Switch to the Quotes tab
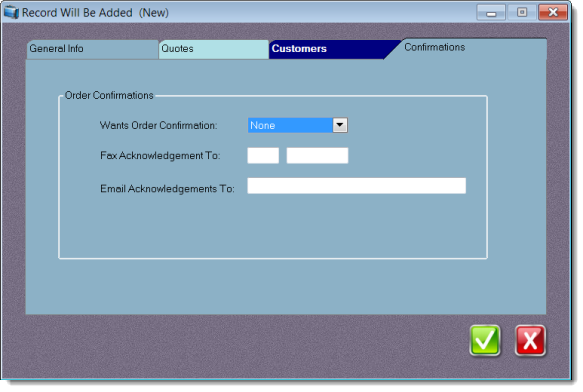The width and height of the screenshot is (583, 392). (214, 49)
